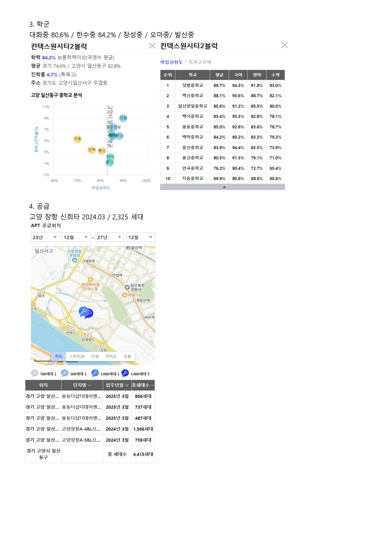Click the 1,000세대↑ legend marker icon
The image size is (392, 555).
coord(125,373)
